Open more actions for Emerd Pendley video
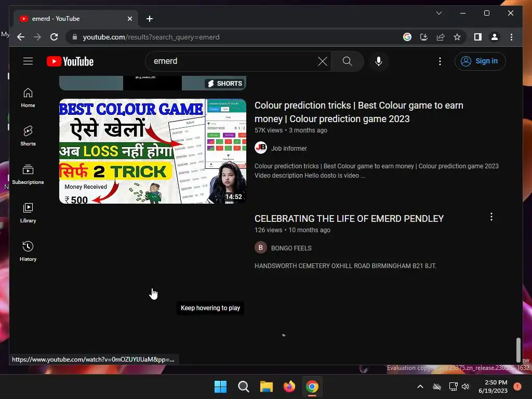Screen dimensions: 532x399 pos(491,217)
